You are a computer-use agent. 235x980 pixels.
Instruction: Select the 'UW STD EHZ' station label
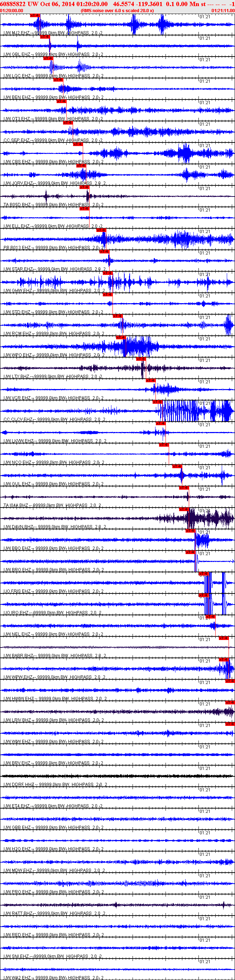point(17,312)
